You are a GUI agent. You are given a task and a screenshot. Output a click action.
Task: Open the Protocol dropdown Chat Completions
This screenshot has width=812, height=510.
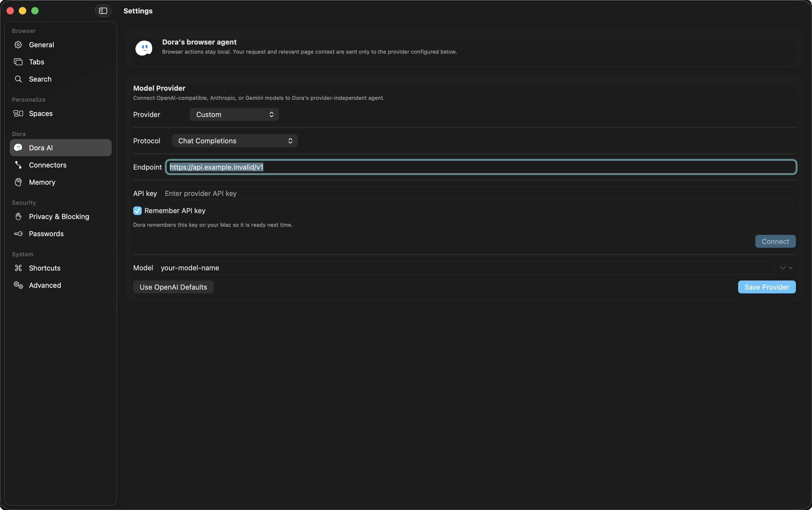235,141
